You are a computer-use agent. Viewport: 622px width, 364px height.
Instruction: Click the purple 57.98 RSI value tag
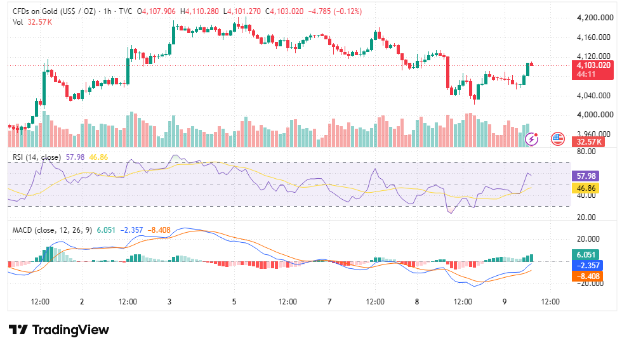pyautogui.click(x=585, y=176)
